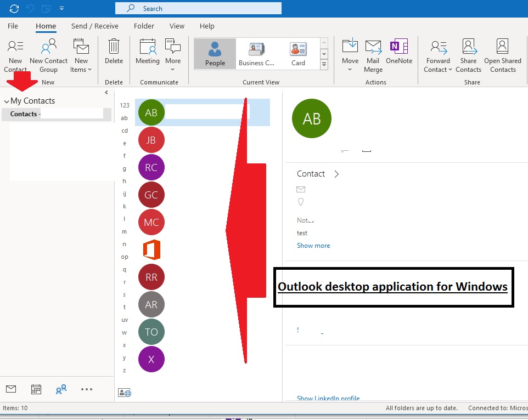This screenshot has height=420, width=528.
Task: Switch to People in navigation bar
Action: click(61, 389)
